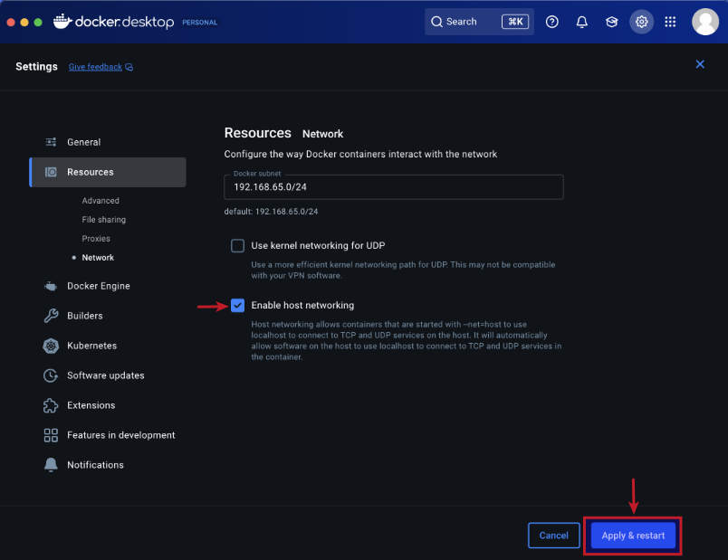Click the help question mark icon
Screen dimensions: 728x560
click(x=552, y=21)
